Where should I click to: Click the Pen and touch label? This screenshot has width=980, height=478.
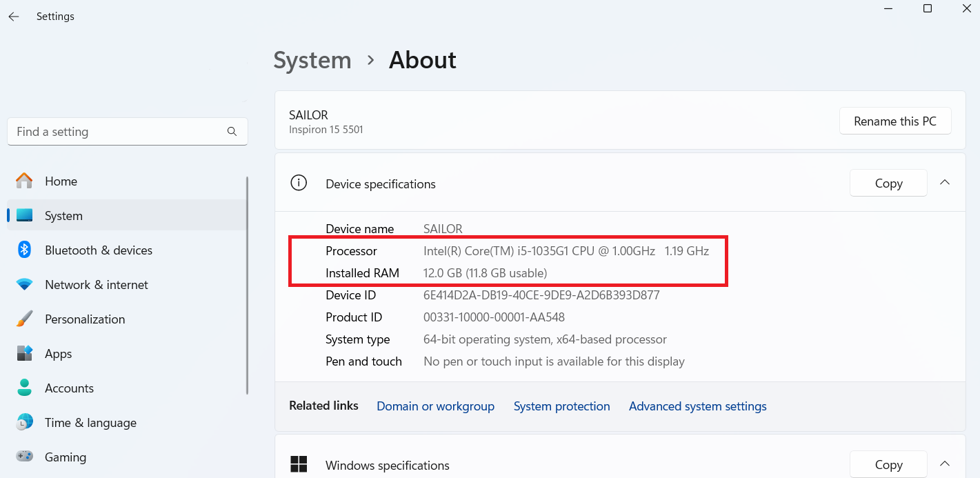(x=363, y=361)
